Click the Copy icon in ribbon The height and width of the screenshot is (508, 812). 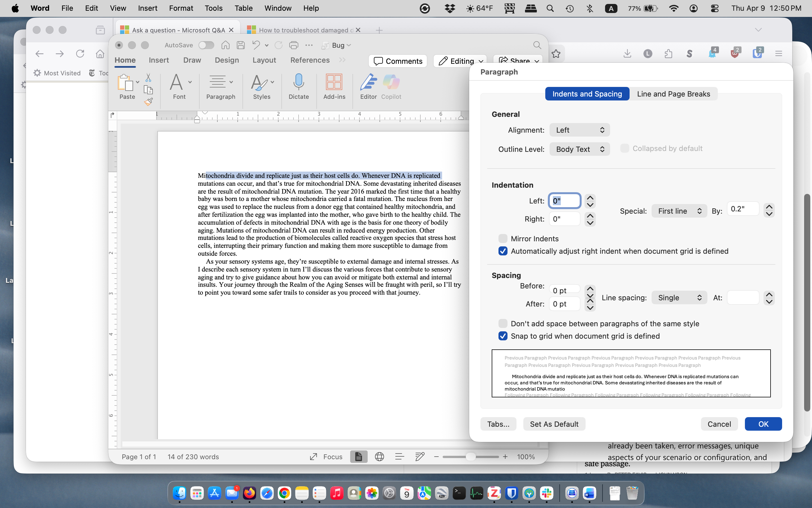tap(148, 90)
